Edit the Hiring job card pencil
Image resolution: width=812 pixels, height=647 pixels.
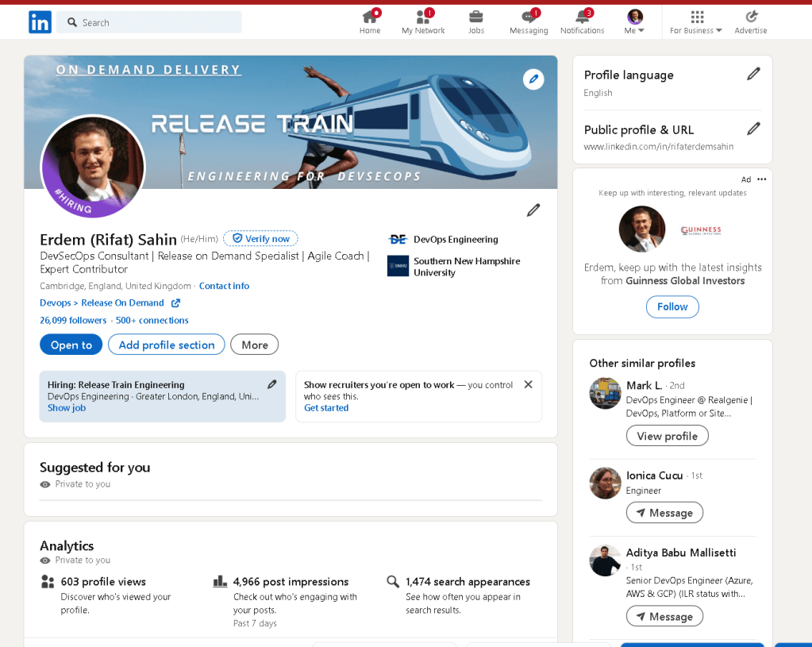tap(272, 384)
